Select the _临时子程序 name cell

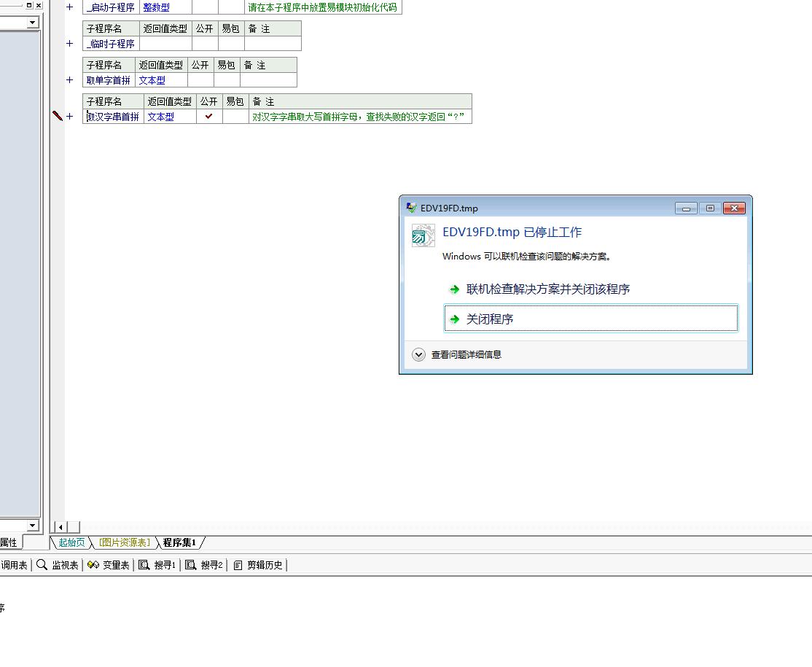point(111,44)
